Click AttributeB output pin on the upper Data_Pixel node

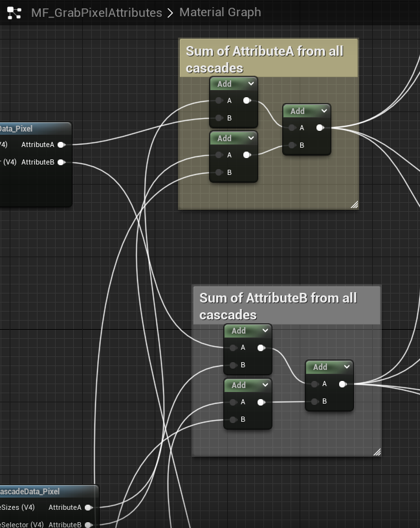61,162
